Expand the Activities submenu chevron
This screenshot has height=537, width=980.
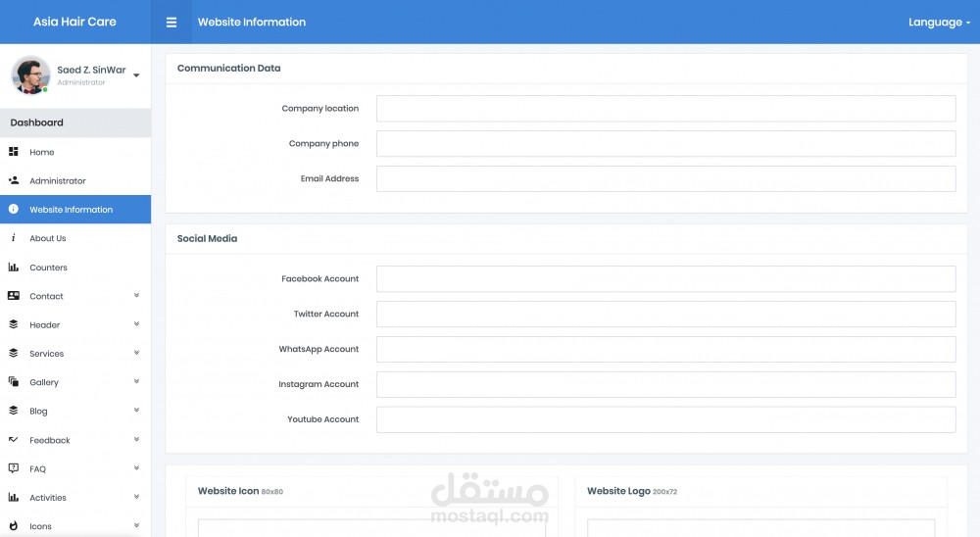pyautogui.click(x=136, y=497)
